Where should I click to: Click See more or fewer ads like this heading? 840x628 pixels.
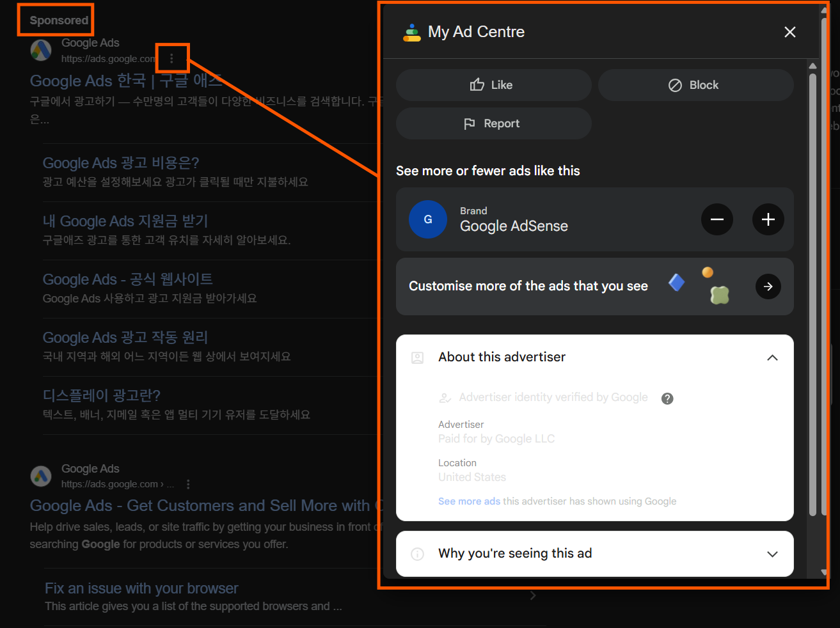[x=488, y=171]
